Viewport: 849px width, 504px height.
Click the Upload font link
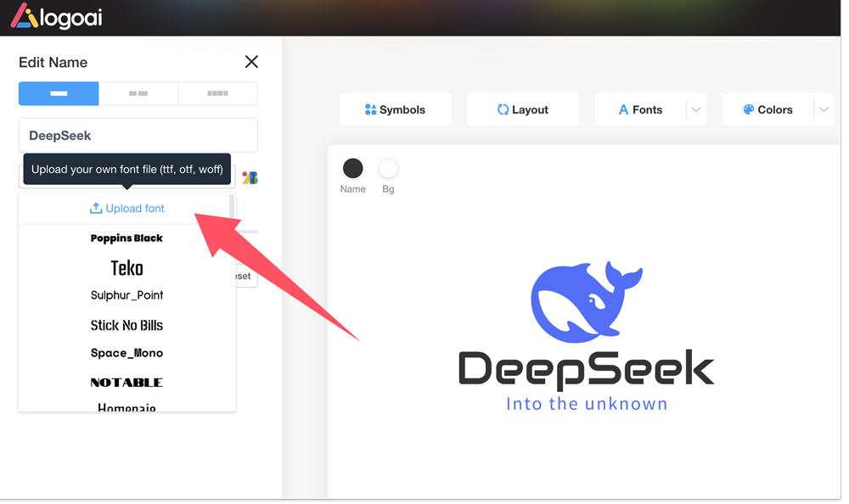(x=135, y=208)
